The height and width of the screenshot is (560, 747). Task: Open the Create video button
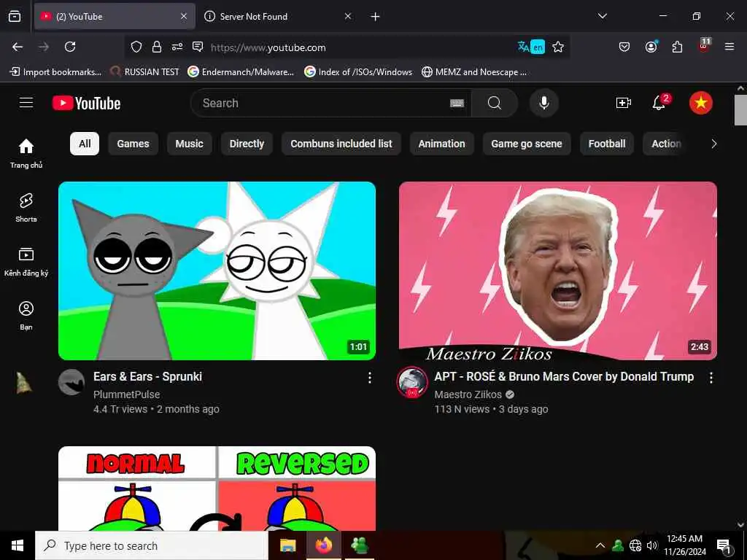[624, 103]
